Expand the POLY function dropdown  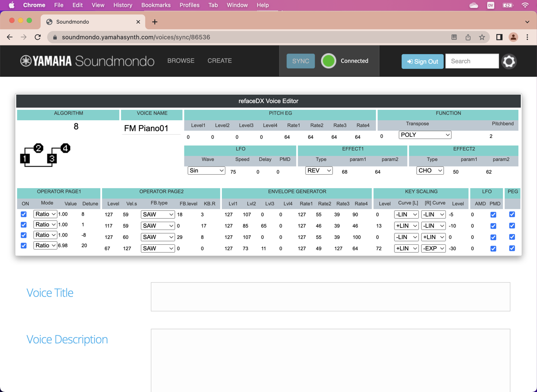[x=425, y=135]
